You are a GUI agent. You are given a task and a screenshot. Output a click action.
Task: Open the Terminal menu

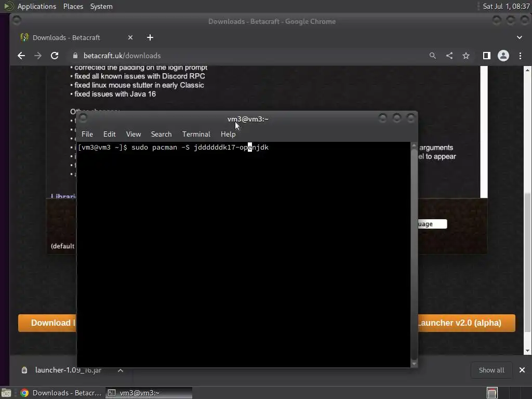(x=196, y=134)
